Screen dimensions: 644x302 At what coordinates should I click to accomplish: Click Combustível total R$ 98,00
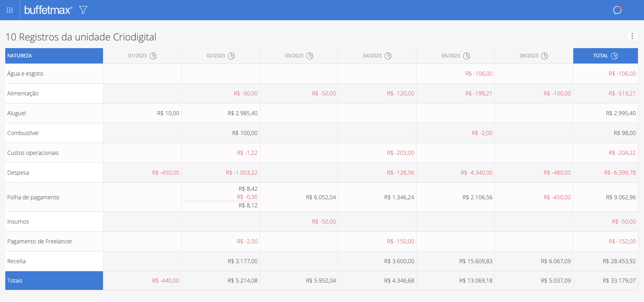coord(625,133)
